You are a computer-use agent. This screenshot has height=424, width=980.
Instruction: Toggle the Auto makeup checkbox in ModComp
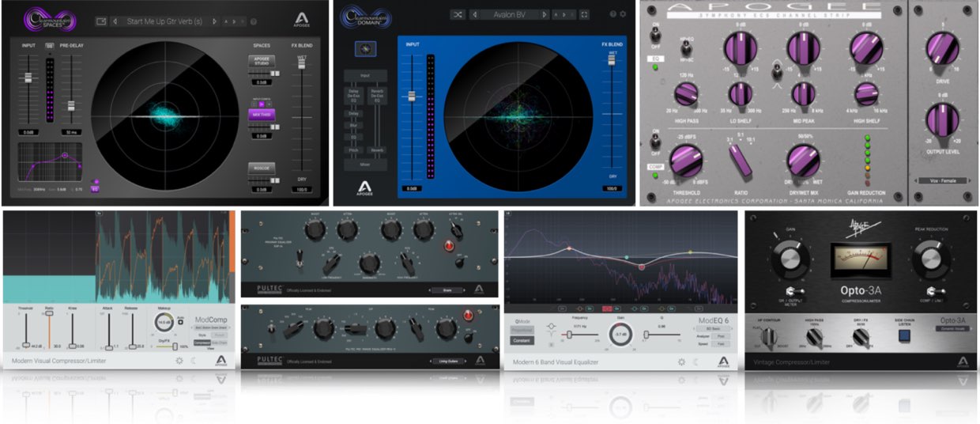pyautogui.click(x=182, y=321)
